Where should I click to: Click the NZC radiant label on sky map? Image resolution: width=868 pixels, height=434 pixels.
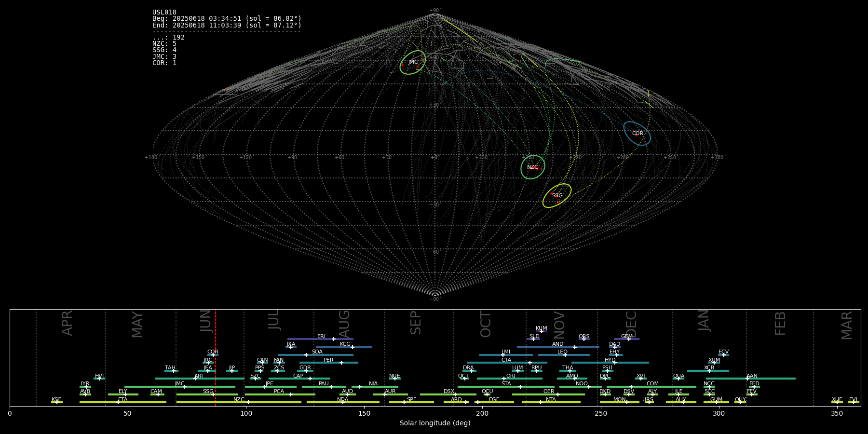[x=532, y=167]
